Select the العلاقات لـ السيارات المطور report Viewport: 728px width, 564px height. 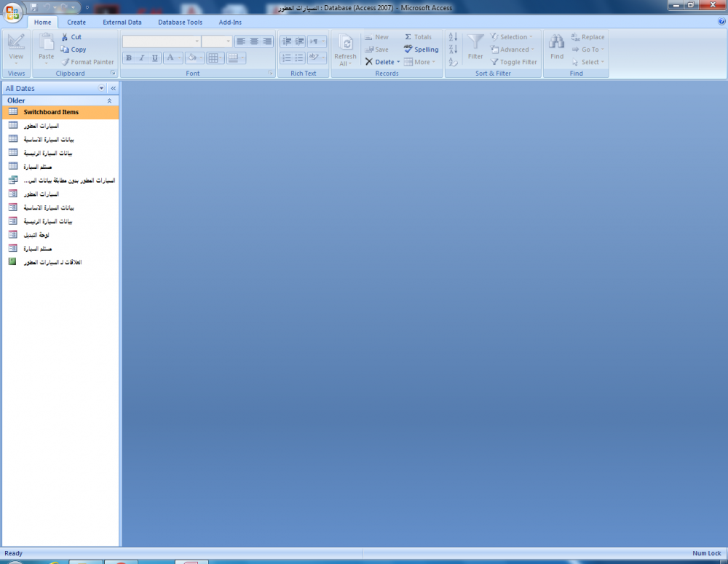[60, 262]
